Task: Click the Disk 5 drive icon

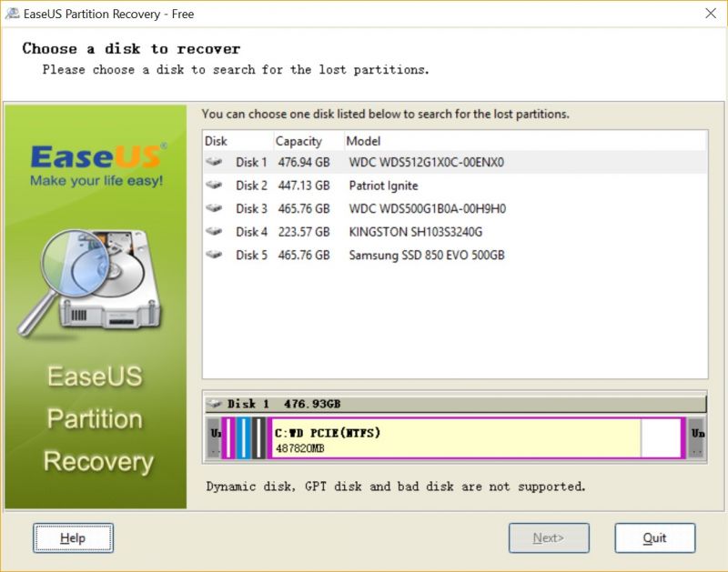Action: (x=214, y=255)
